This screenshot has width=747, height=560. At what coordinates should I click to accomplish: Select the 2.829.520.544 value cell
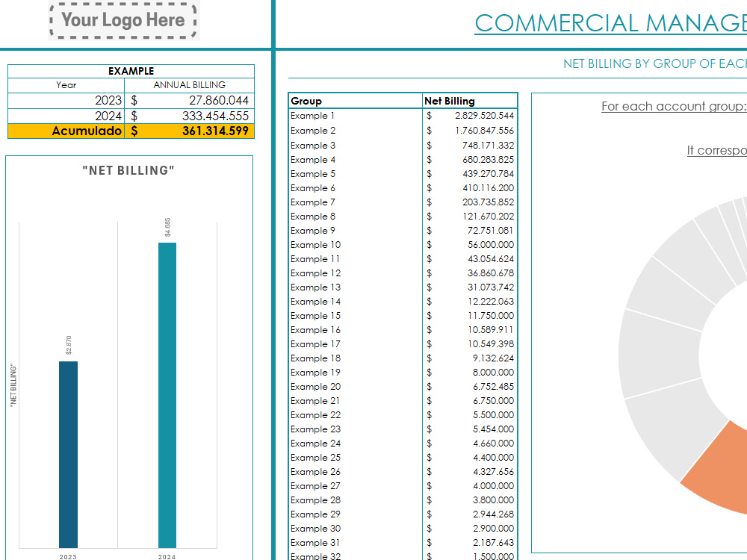[470, 116]
